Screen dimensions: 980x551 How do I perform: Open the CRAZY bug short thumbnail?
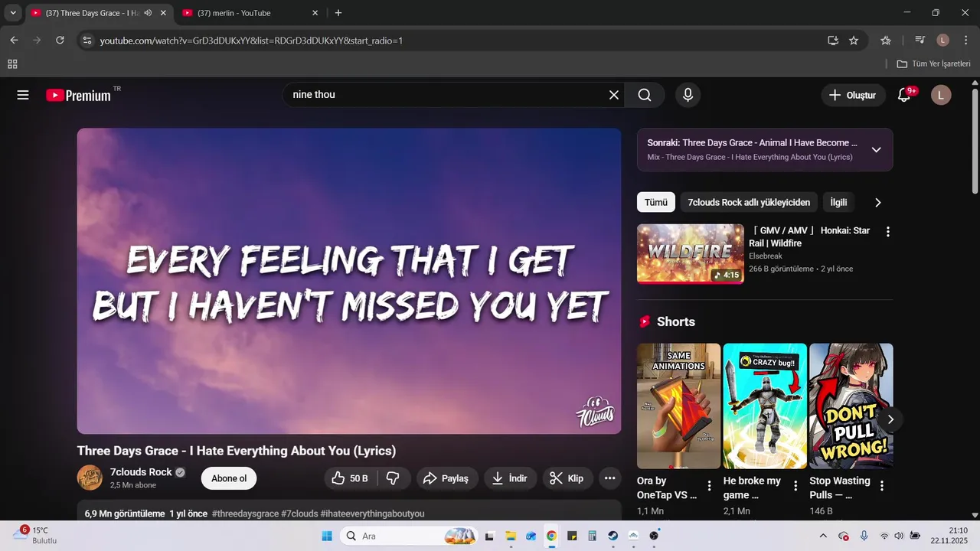click(x=765, y=406)
